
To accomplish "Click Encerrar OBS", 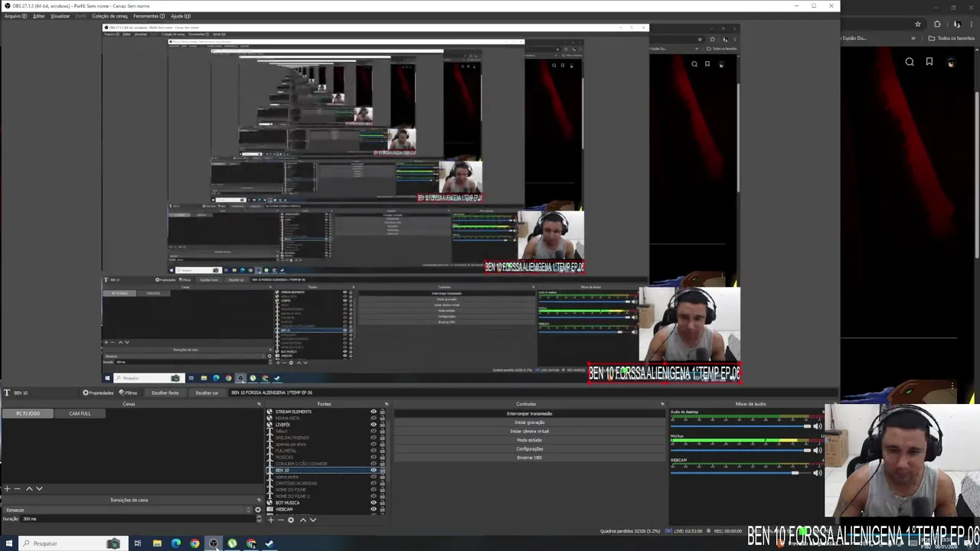I will click(x=529, y=458).
